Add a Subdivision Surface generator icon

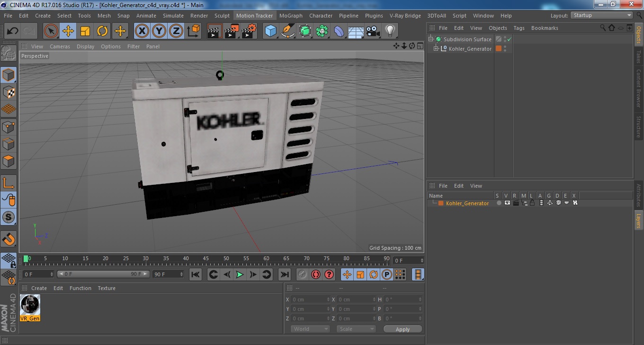(305, 31)
